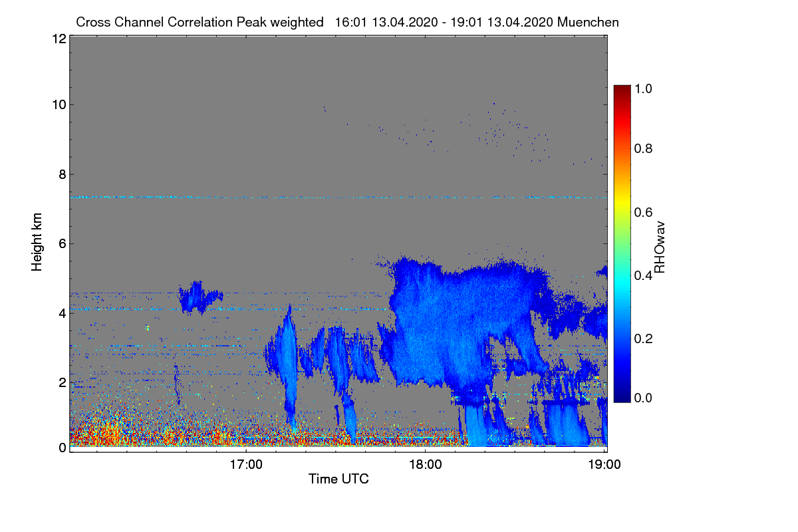Click the small cloud patch near 4.5 km before 17:00
The image size is (798, 532).
click(199, 297)
